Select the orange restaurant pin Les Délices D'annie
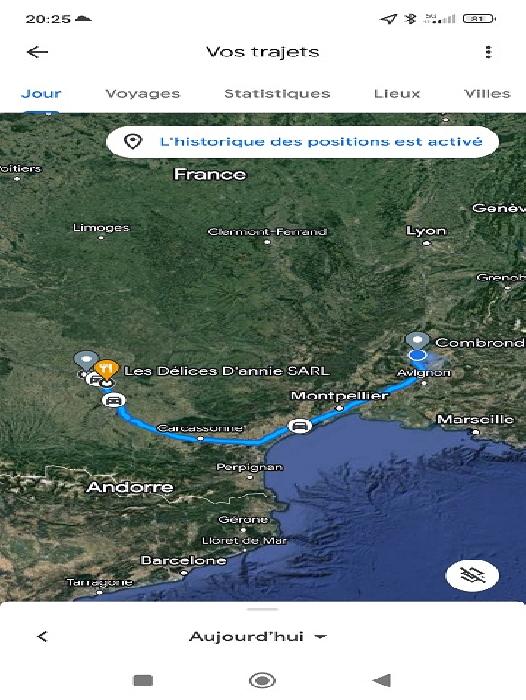Viewport: 526px width, 700px height. pyautogui.click(x=106, y=370)
